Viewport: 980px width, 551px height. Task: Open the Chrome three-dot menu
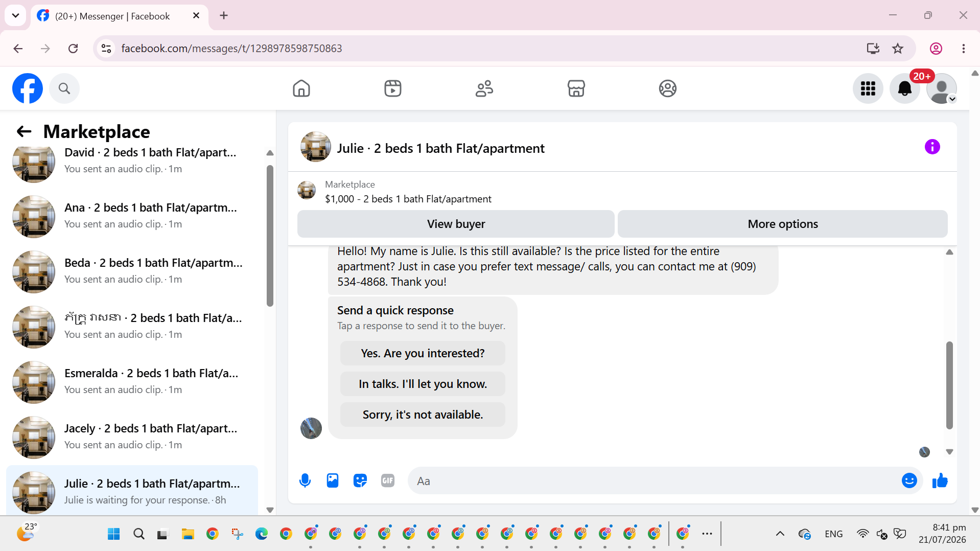[964, 49]
